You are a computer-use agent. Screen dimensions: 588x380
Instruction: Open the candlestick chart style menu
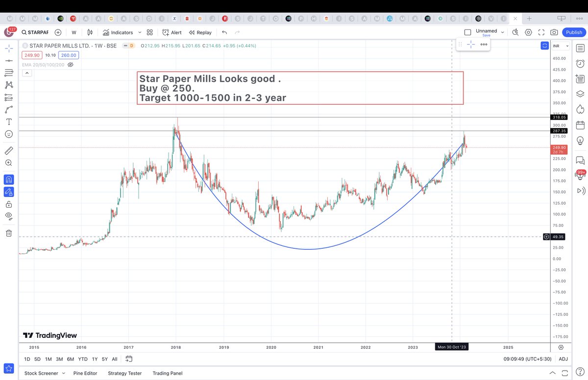[90, 32]
